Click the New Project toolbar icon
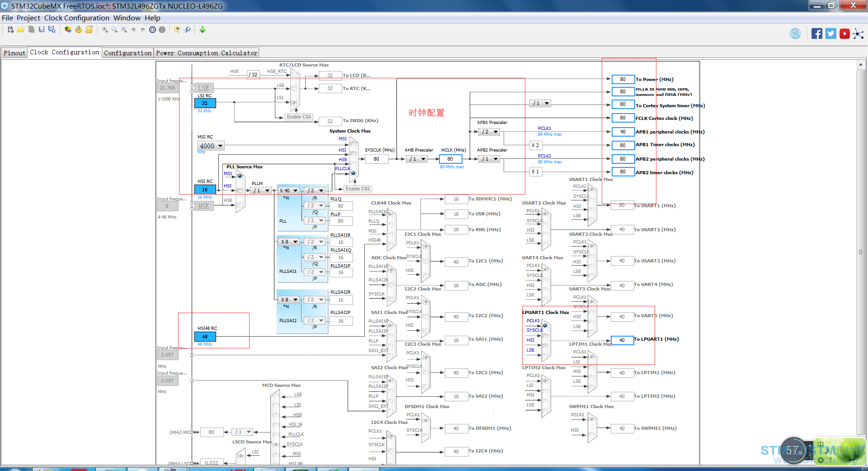This screenshot has height=471, width=868. tap(11, 30)
